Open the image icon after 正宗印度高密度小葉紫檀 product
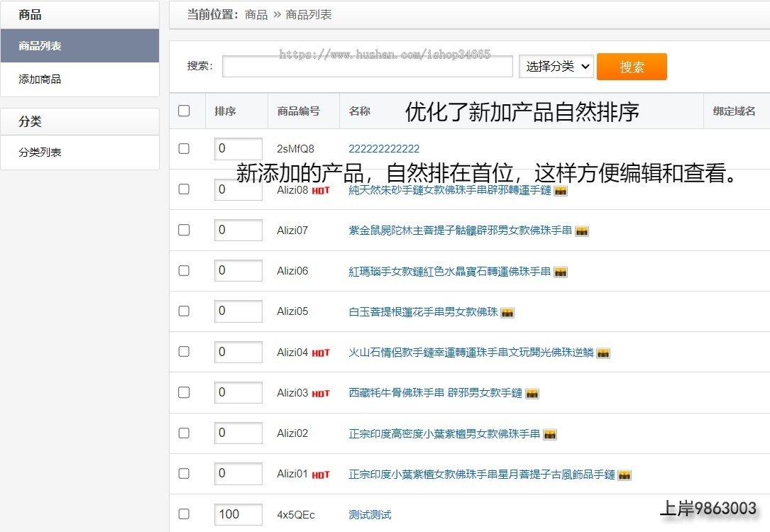770x532 pixels. pos(550,434)
